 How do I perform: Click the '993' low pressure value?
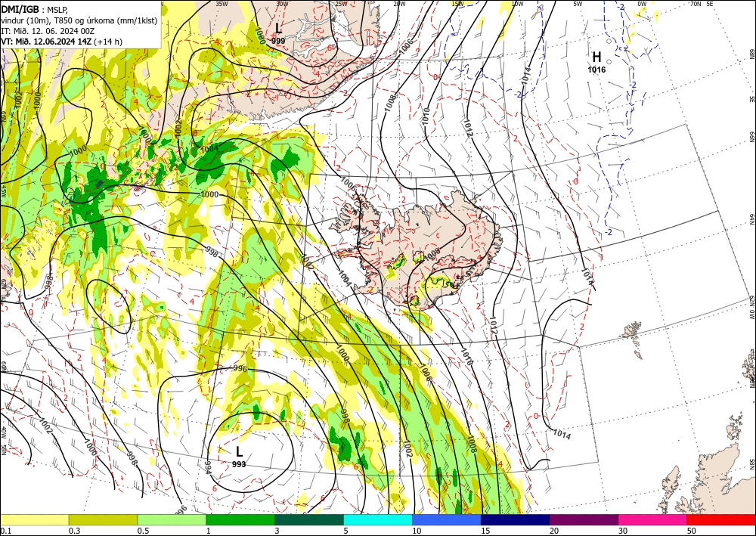(x=239, y=464)
